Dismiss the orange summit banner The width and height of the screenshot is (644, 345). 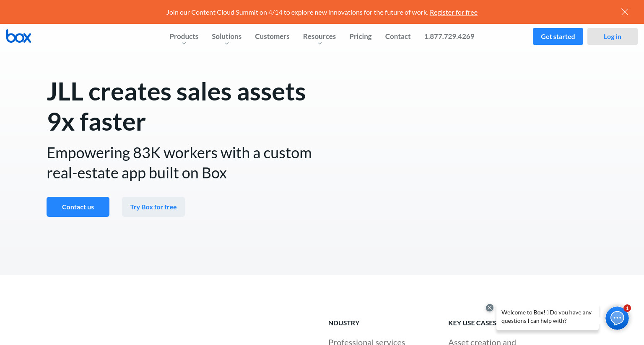625,12
